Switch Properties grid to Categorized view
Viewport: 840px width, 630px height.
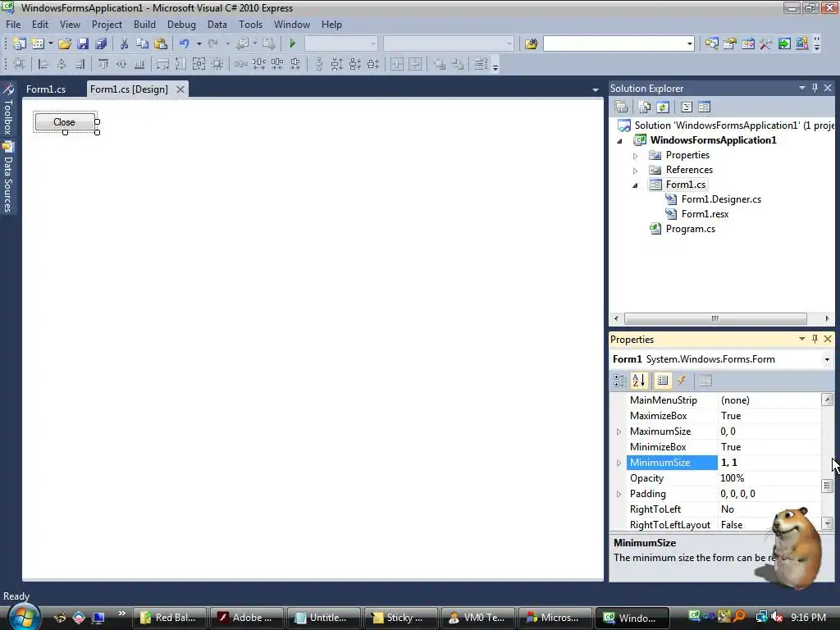[x=620, y=381]
